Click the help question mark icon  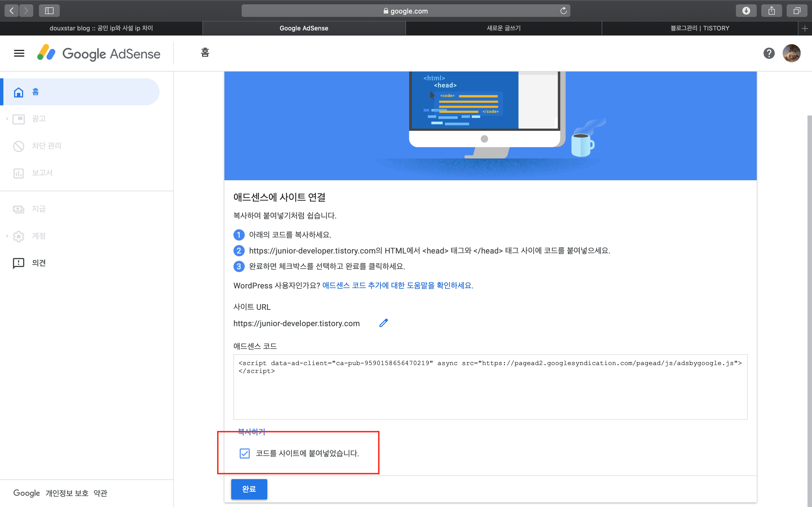pos(769,53)
